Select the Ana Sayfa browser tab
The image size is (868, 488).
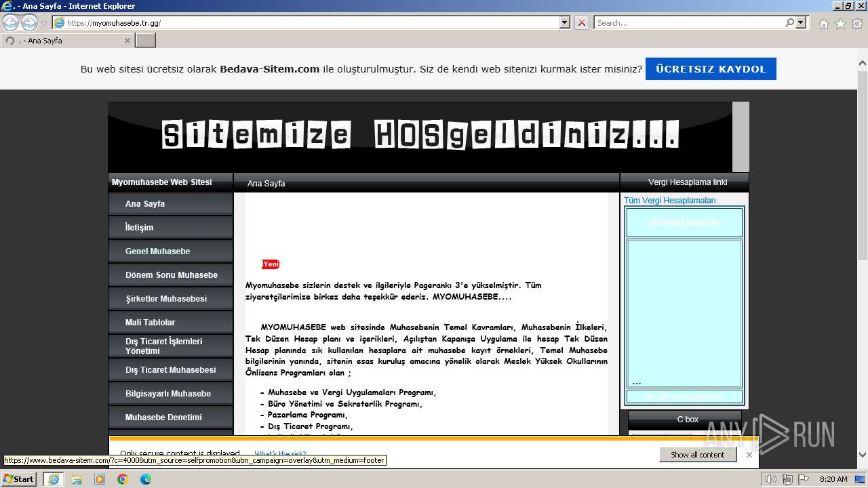click(x=66, y=41)
